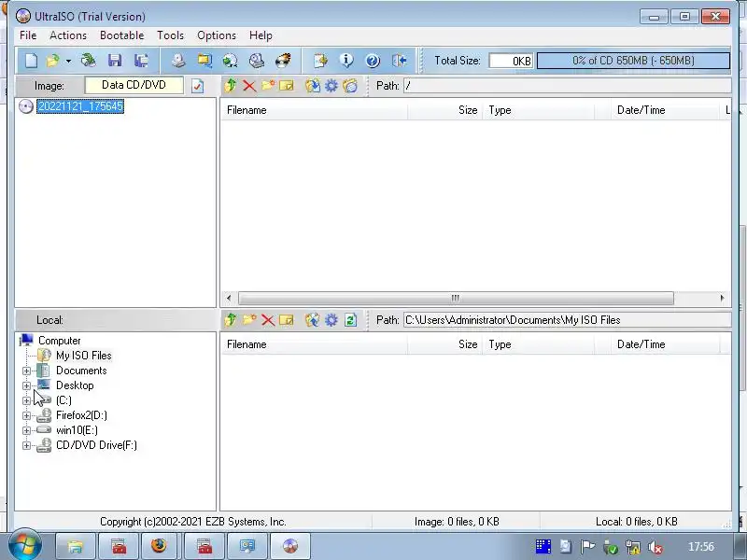The image size is (747, 560).
Task: Open the Options menu
Action: [x=217, y=35]
